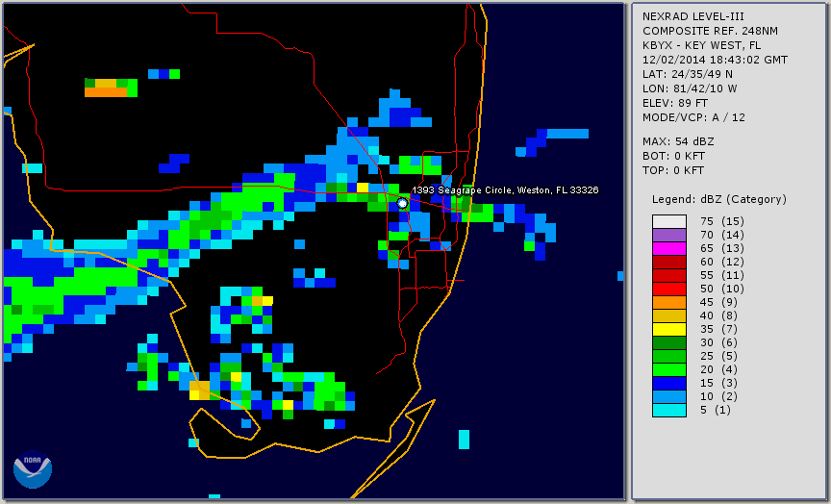This screenshot has height=504, width=831.
Task: Click the '1393 Seagrape Circle, Weston' address label
Action: [505, 190]
